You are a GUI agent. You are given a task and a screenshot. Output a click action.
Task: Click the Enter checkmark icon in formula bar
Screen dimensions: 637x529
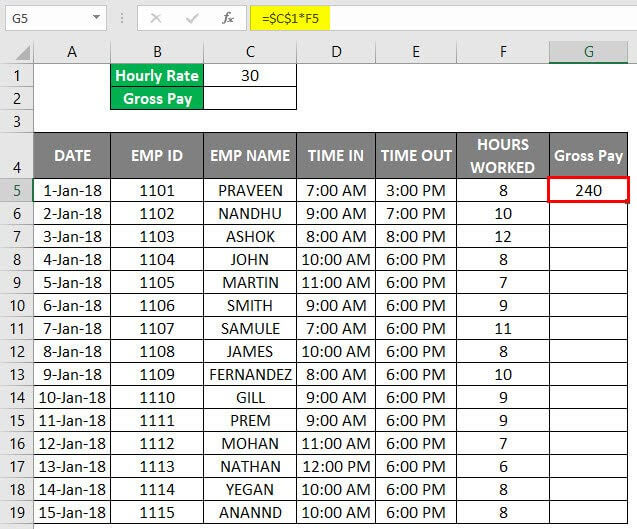point(192,18)
